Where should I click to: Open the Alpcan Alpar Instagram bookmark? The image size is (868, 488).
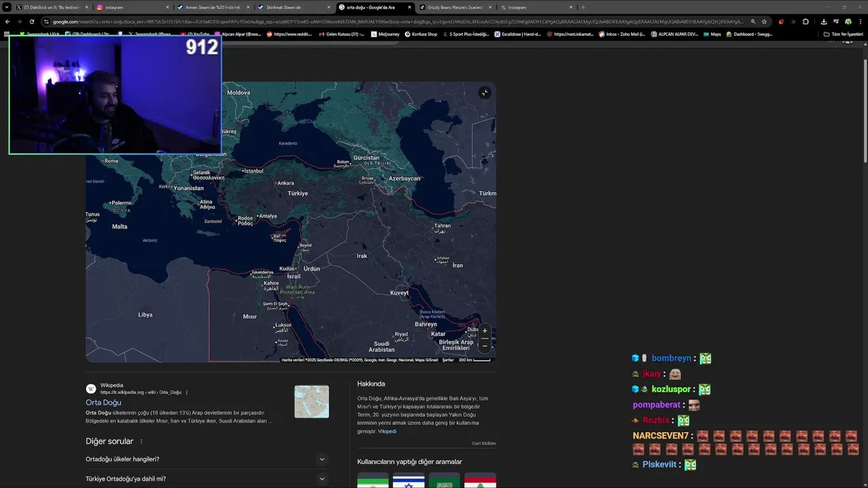tap(237, 34)
